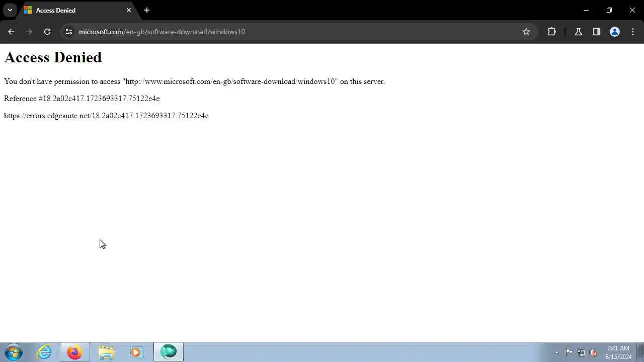Click the muted volume tray icon
The image size is (644, 362).
594,352
